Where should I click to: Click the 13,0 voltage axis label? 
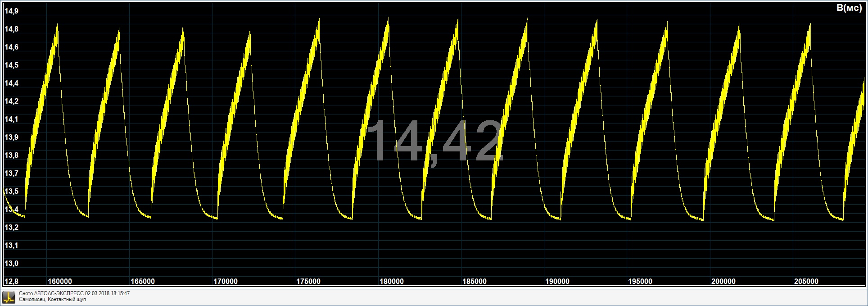(x=11, y=264)
